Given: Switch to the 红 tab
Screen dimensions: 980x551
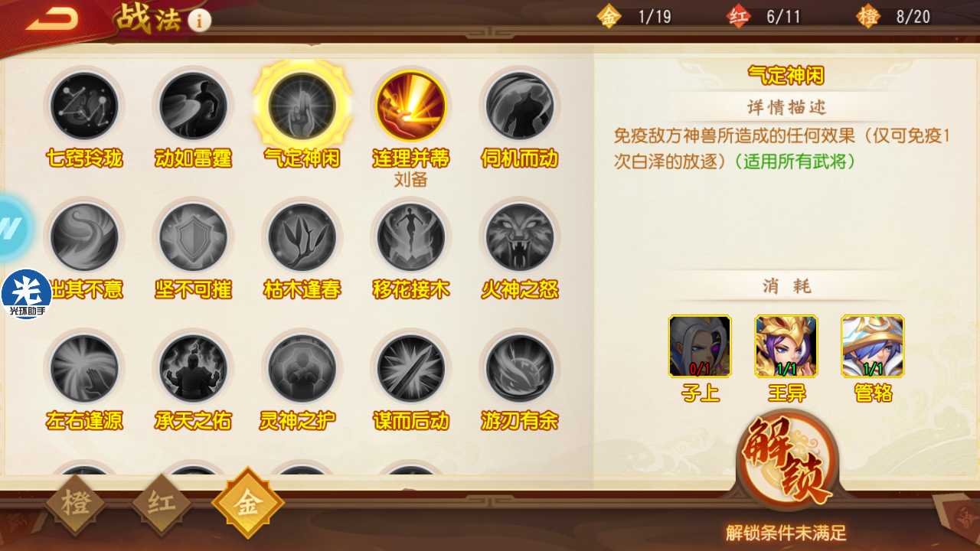Looking at the screenshot, I should 161,505.
